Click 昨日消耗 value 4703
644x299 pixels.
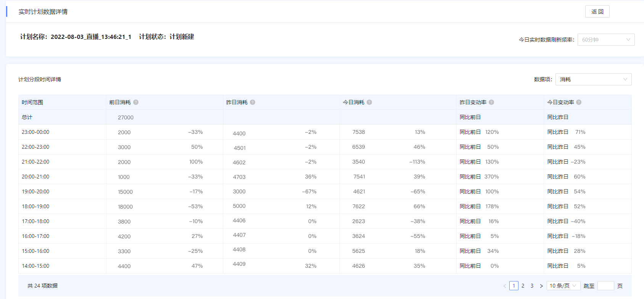click(239, 177)
